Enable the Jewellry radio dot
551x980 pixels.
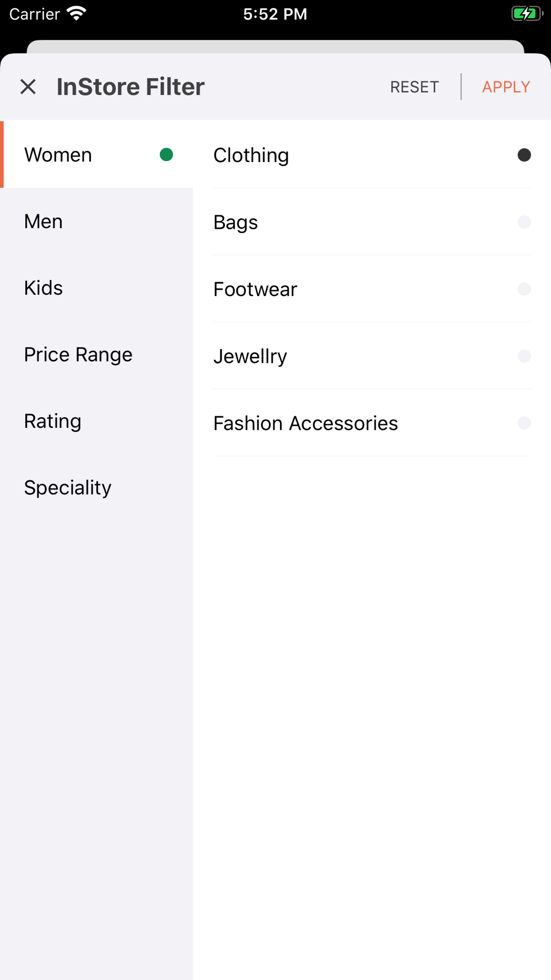point(524,356)
